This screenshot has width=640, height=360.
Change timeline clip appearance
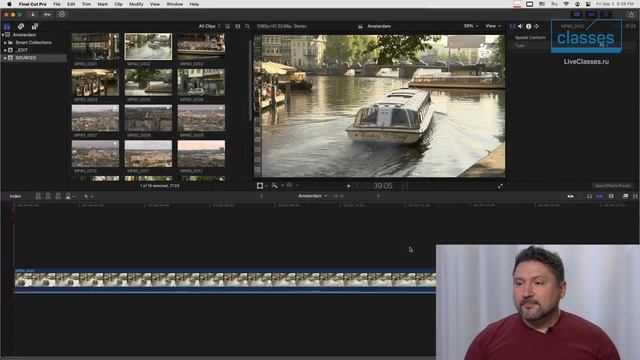click(611, 196)
